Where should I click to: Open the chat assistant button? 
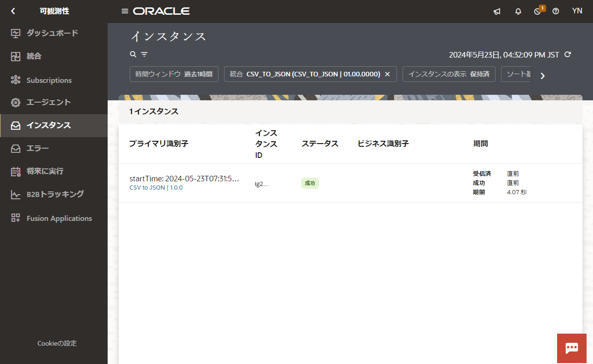point(571,348)
